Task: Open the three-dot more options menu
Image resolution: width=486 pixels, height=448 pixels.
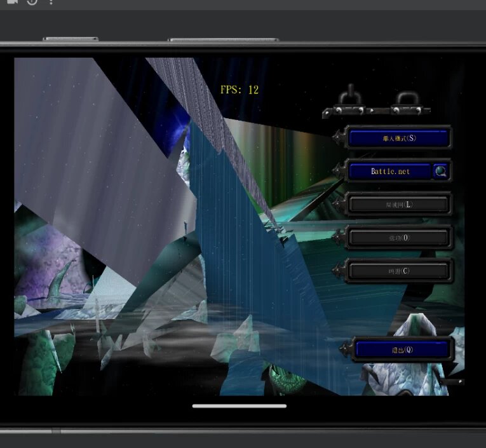Action: point(51,2)
